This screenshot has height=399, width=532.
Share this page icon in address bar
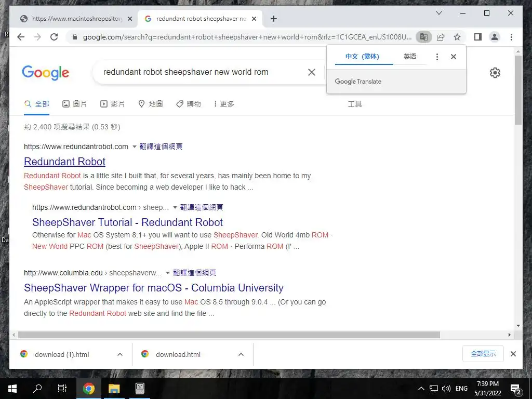point(441,37)
